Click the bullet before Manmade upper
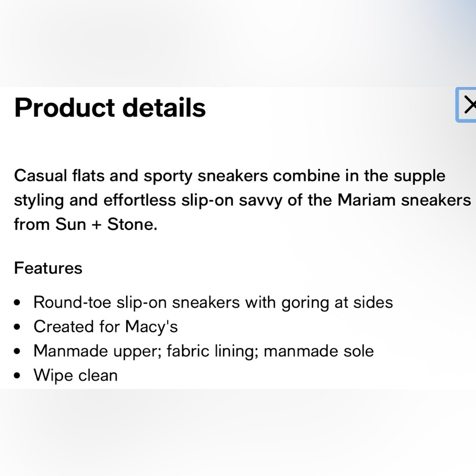476x476 pixels. [x=17, y=351]
